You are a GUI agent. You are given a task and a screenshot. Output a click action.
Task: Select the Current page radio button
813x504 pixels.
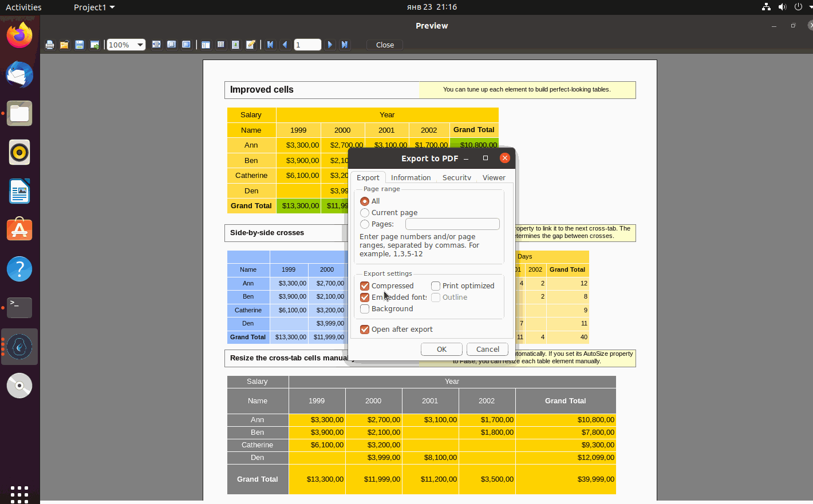[365, 213]
